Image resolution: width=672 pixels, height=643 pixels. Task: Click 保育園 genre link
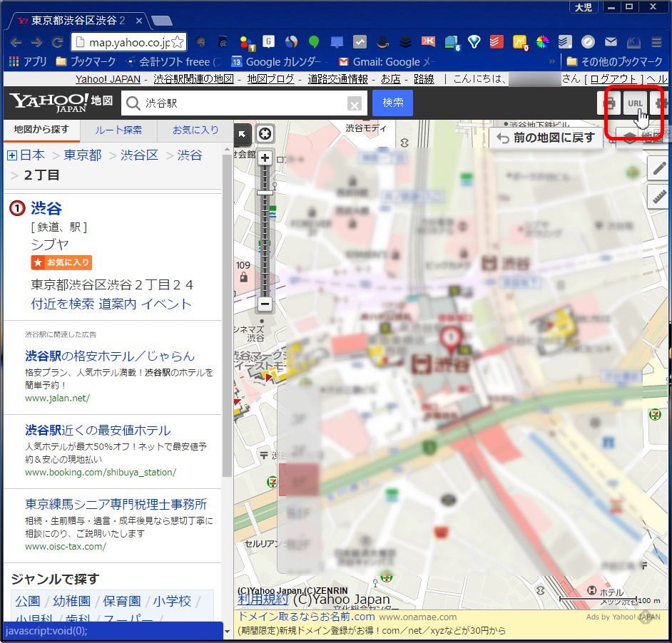[x=122, y=602]
